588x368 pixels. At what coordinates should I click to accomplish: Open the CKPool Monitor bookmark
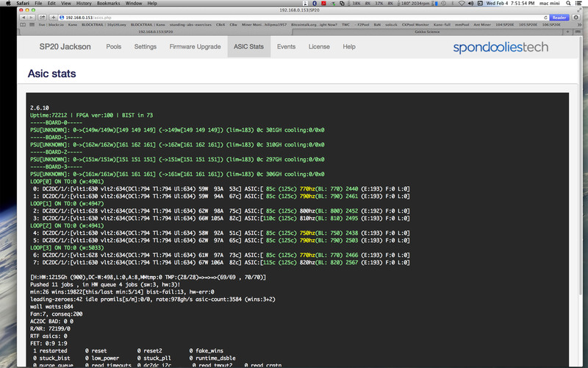tap(415, 25)
